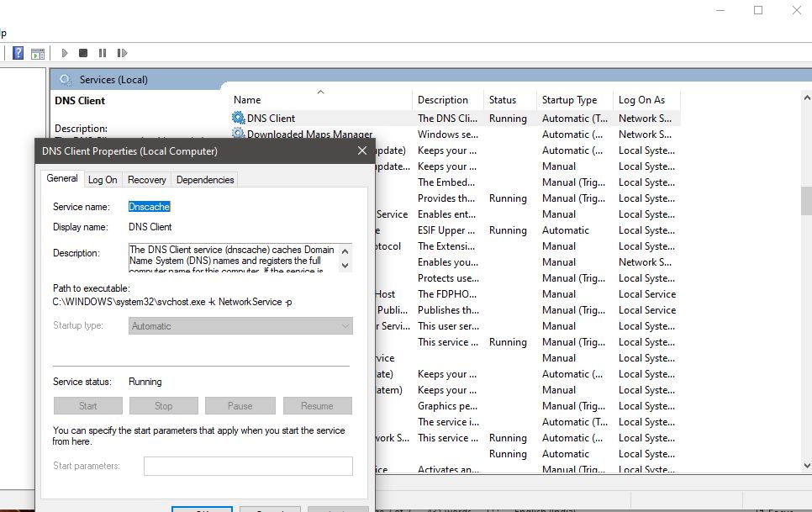812x512 pixels.
Task: Select the Downloaded Maps Manager row
Action: click(x=309, y=134)
